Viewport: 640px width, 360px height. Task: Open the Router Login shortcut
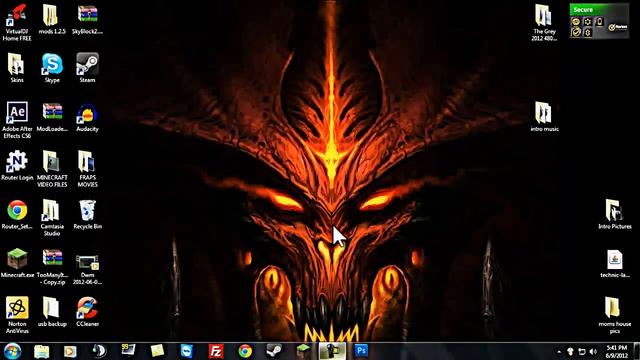coord(17,165)
